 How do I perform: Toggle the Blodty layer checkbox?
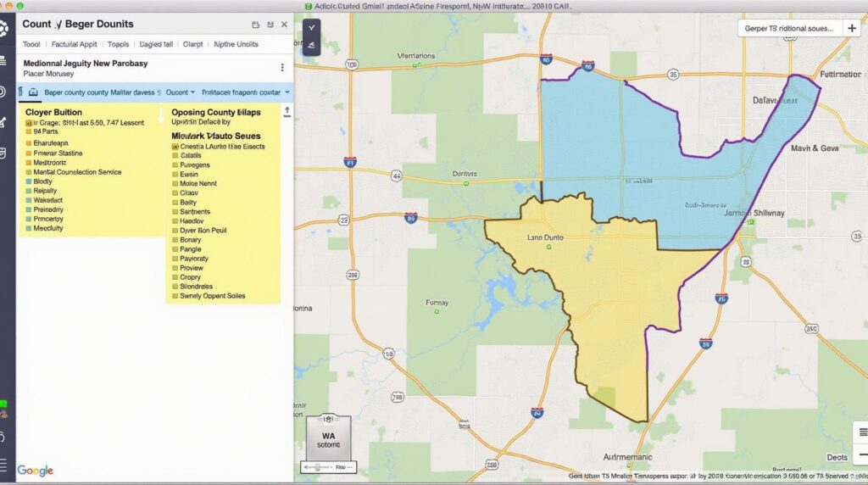coord(29,181)
